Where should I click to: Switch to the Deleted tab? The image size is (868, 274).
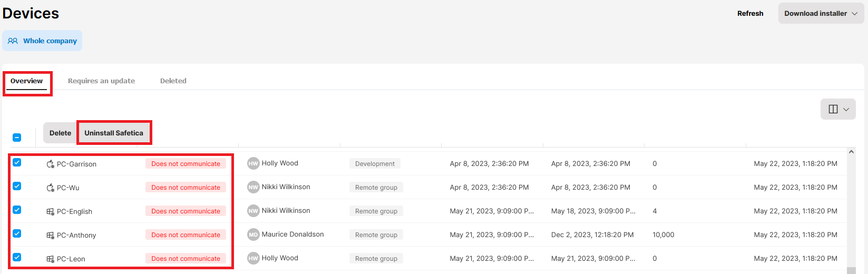coord(173,81)
